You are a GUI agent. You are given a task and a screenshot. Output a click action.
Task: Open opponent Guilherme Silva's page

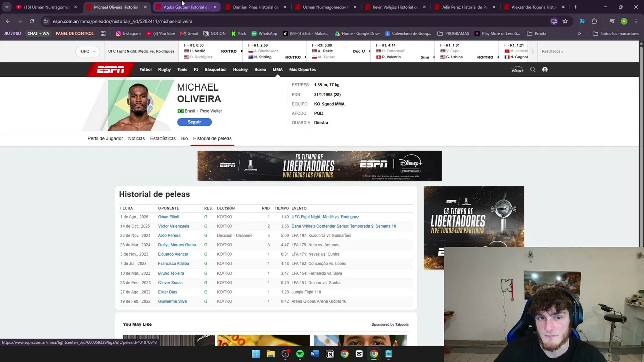click(172, 301)
